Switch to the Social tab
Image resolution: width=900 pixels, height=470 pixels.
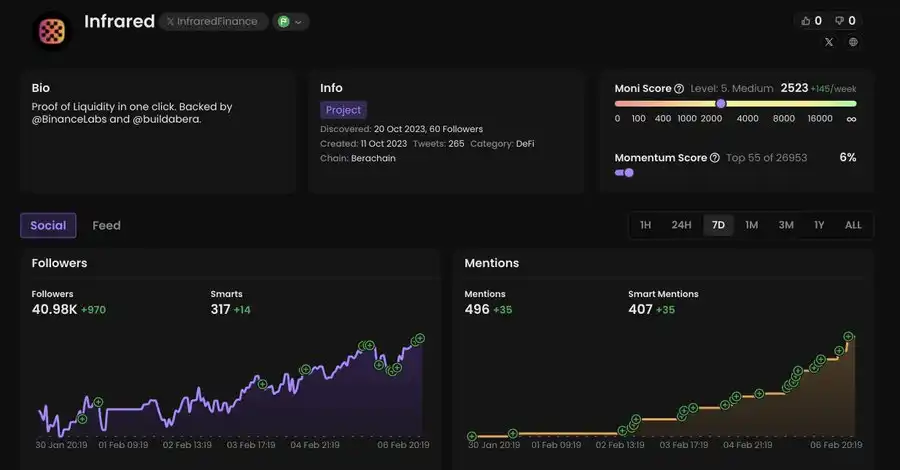coord(48,226)
